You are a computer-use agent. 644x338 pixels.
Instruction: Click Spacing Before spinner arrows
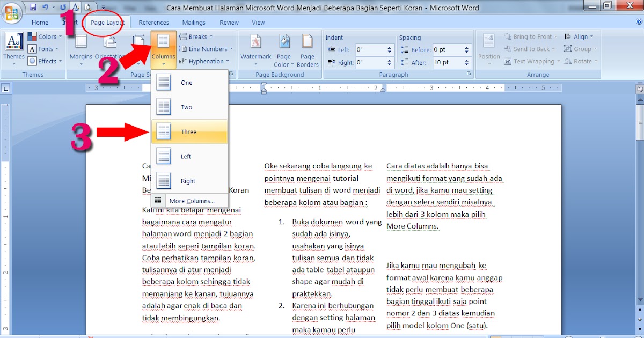point(466,49)
